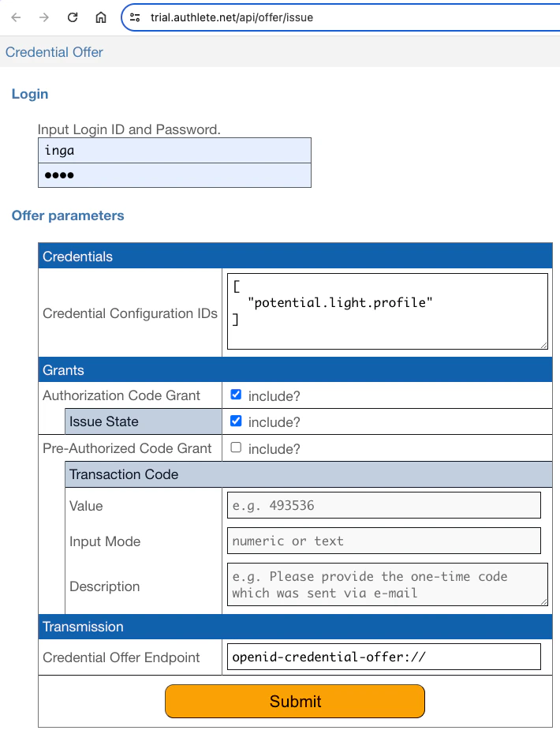Select the Credential Offer Endpoint field
This screenshot has width=560, height=734.
383,656
